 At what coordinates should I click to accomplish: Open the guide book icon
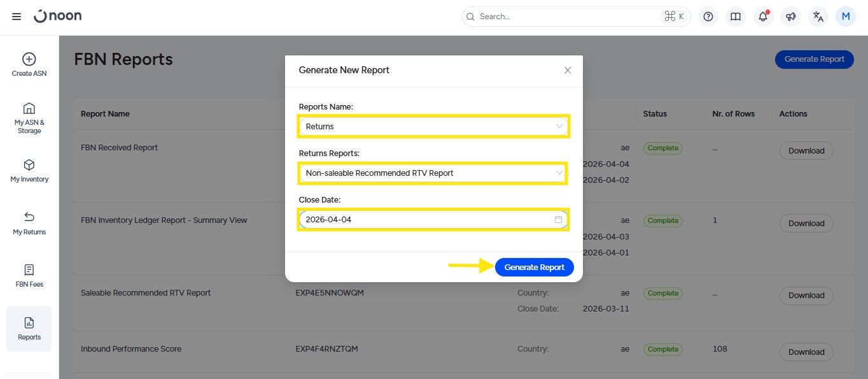click(735, 17)
